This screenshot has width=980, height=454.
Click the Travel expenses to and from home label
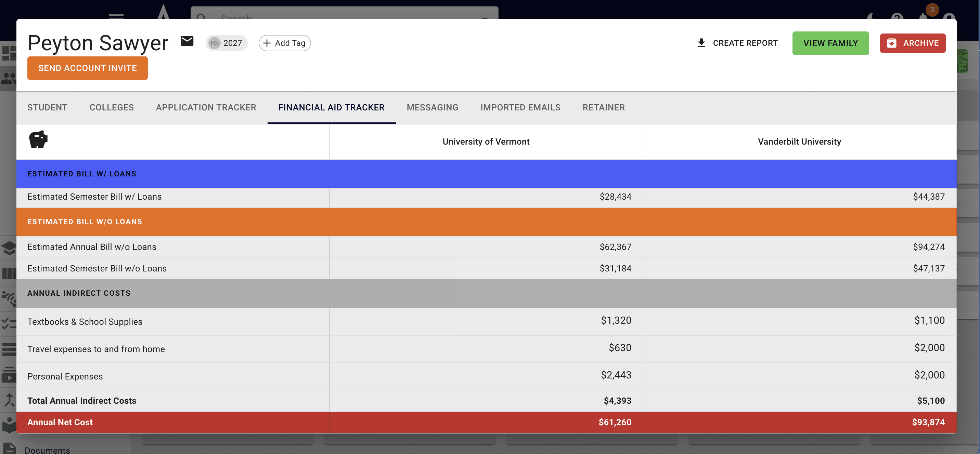96,349
